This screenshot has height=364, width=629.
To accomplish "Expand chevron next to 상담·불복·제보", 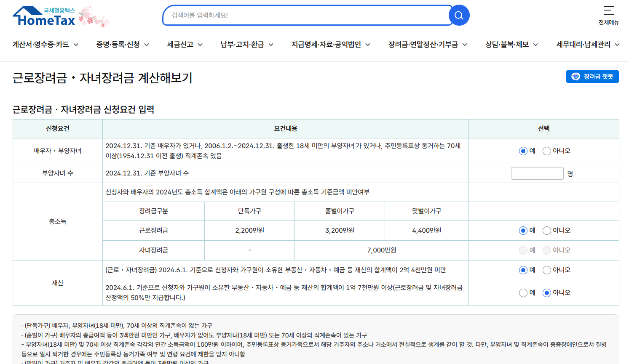I will click(535, 45).
